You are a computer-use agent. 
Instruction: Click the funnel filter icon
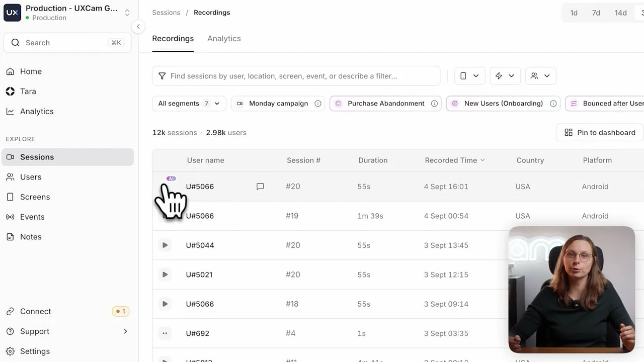coord(162,76)
